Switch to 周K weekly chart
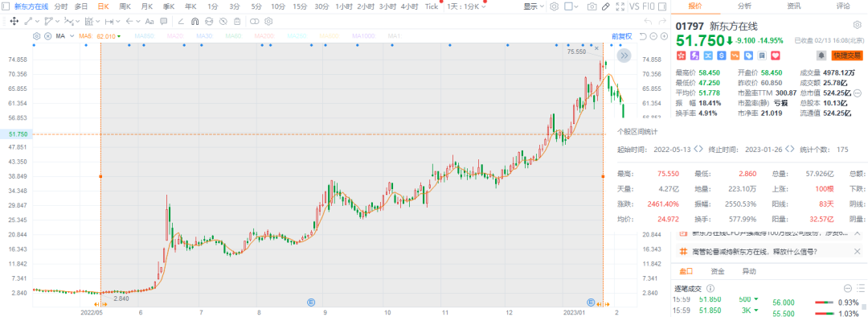The image size is (868, 317). pos(125,6)
